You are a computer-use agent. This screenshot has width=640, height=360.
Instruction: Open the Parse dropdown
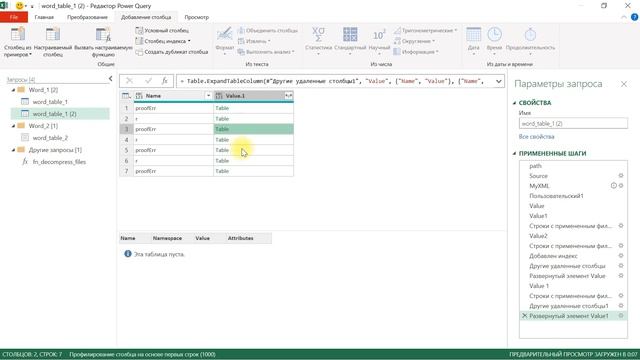(266, 52)
